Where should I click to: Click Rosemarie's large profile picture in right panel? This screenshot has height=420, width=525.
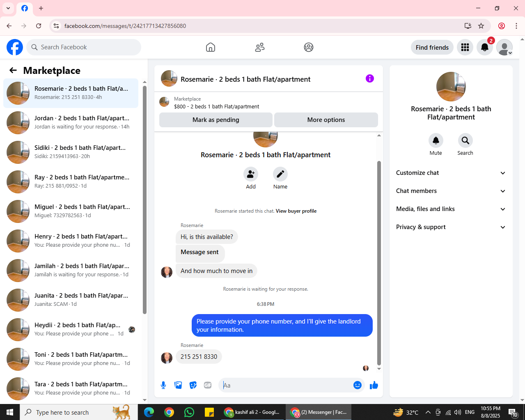click(451, 87)
